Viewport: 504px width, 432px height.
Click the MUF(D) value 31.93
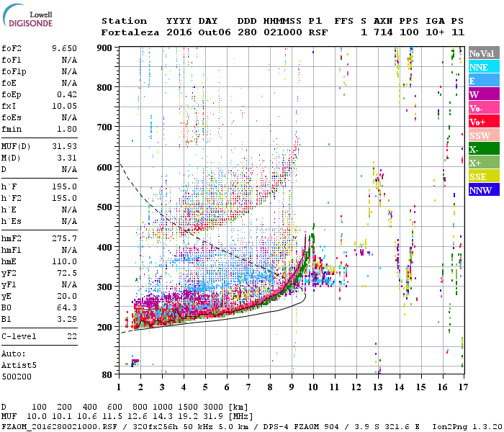(64, 146)
